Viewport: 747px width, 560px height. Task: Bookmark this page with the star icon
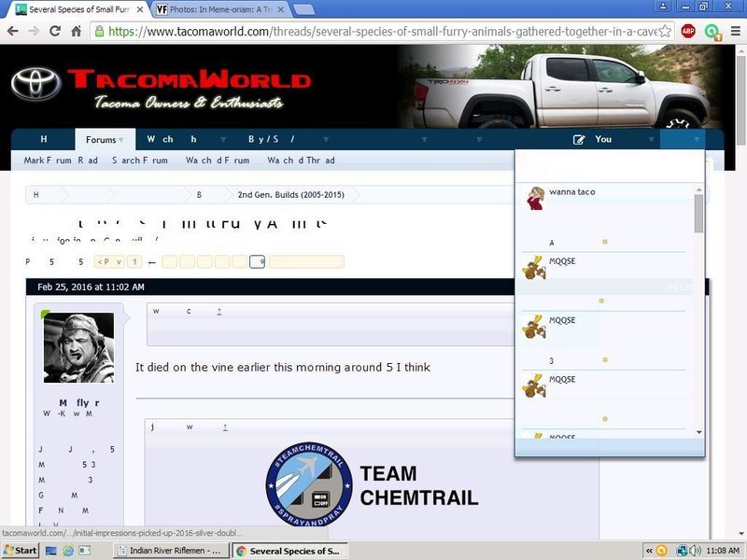pos(665,32)
